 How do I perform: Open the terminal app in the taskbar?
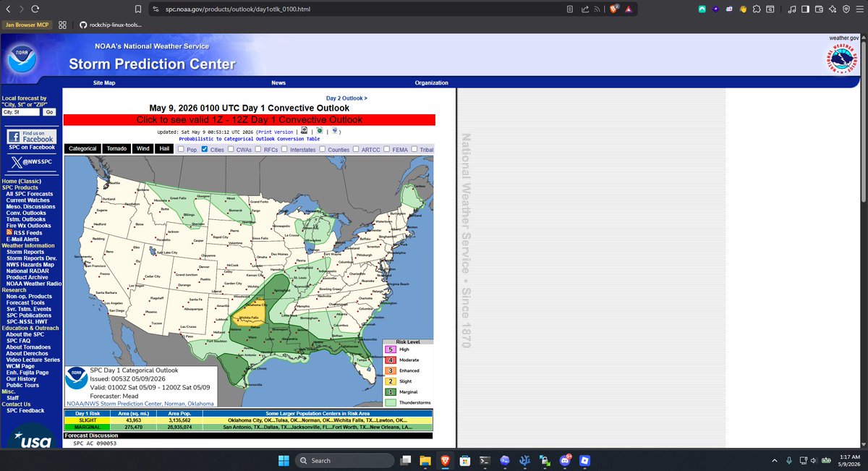click(x=486, y=460)
